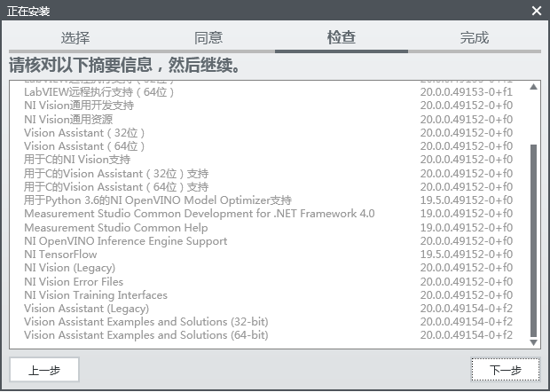
Task: Select LabVIEW远程执行支持（64位）entry
Action: pyautogui.click(x=99, y=92)
